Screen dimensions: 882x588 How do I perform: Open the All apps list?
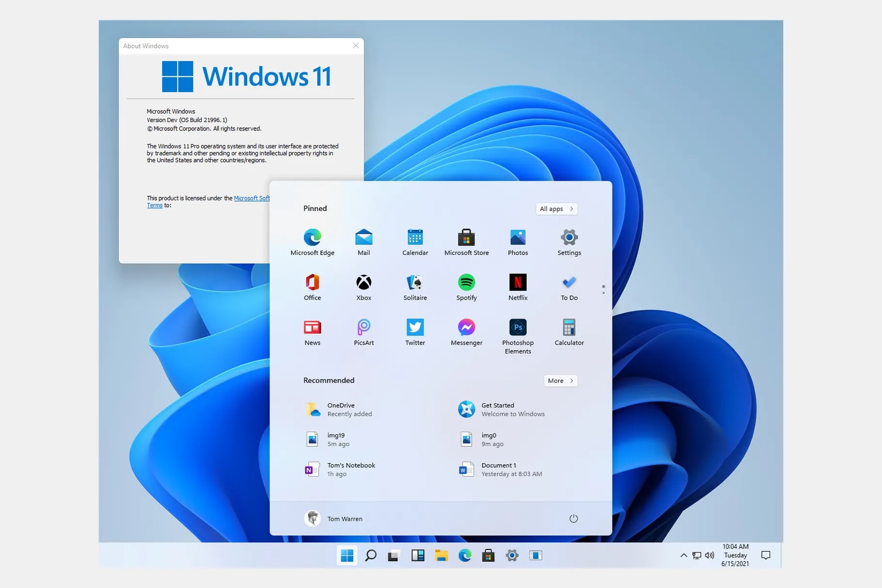point(556,208)
